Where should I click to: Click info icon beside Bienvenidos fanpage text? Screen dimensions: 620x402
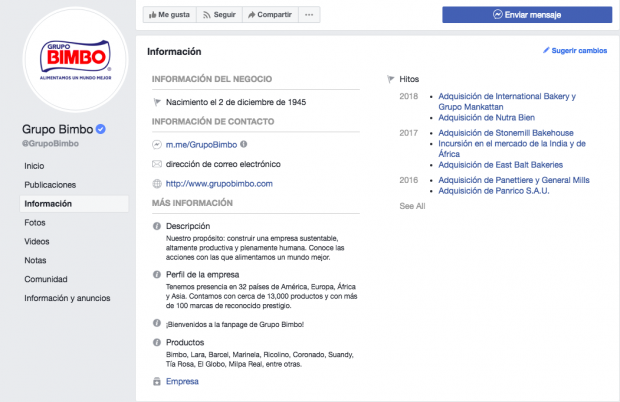(157, 323)
